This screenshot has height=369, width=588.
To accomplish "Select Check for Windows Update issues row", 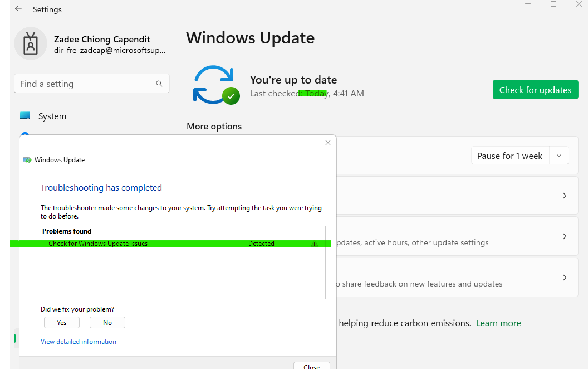I will pyautogui.click(x=183, y=244).
